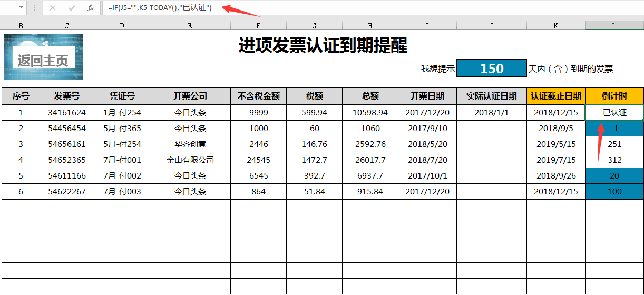644x295 pixels.
Task: Select the 2019/5/15 deadline cell
Action: [556, 144]
